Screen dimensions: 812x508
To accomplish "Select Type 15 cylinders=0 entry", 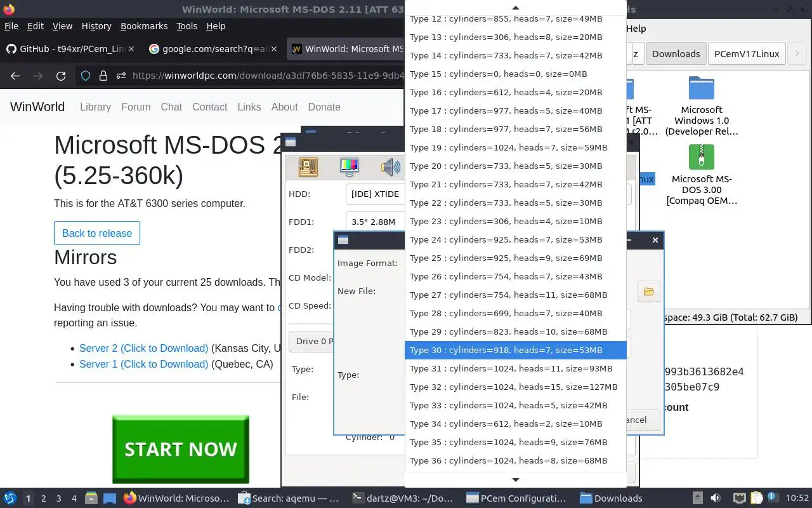I will [x=515, y=74].
